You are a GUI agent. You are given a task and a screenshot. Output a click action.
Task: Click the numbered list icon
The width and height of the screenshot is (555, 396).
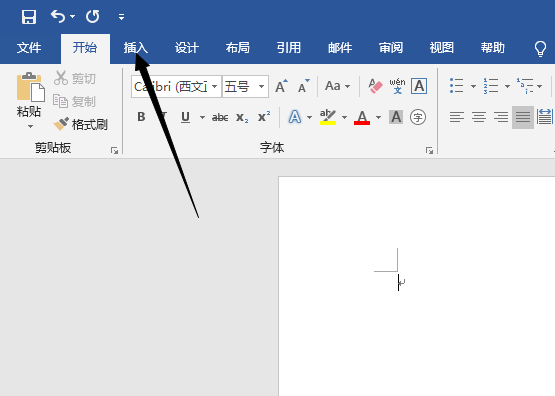[491, 86]
